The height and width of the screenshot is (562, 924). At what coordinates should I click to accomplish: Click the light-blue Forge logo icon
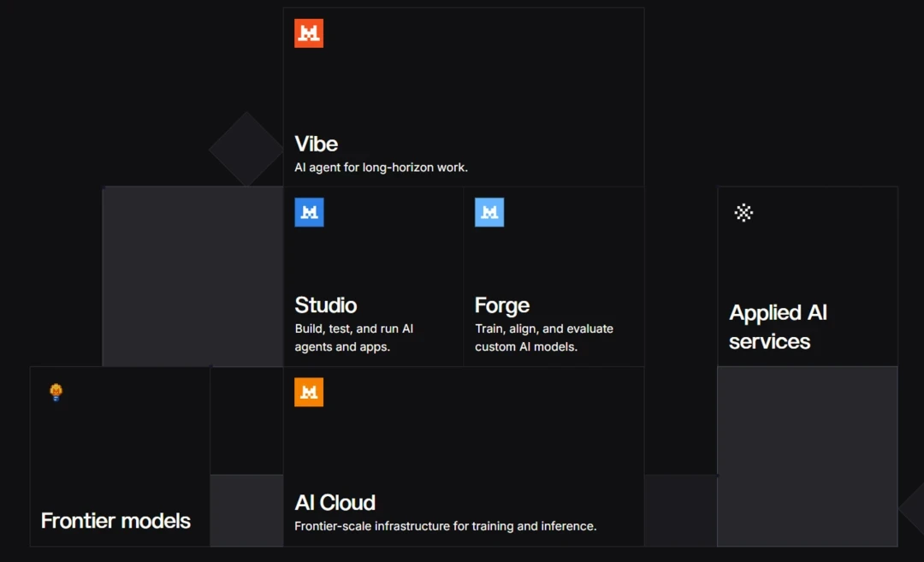[489, 212]
